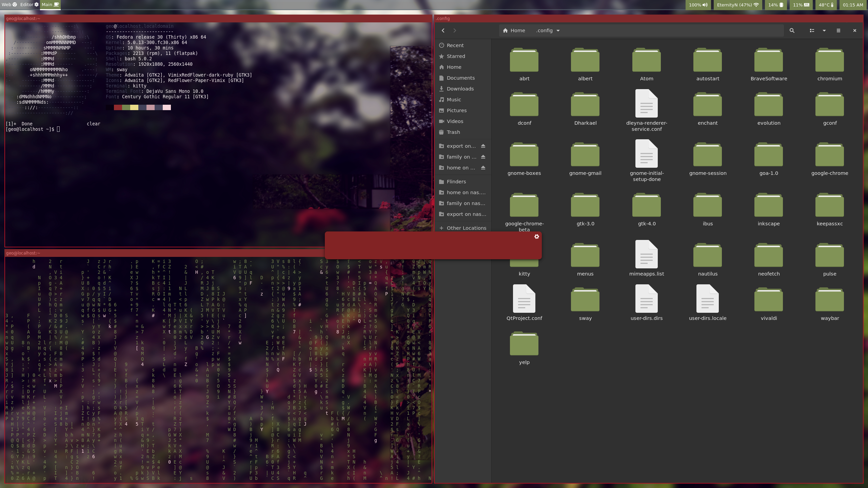The width and height of the screenshot is (868, 488).
Task: Open search in the file manager toolbar
Action: [792, 30]
